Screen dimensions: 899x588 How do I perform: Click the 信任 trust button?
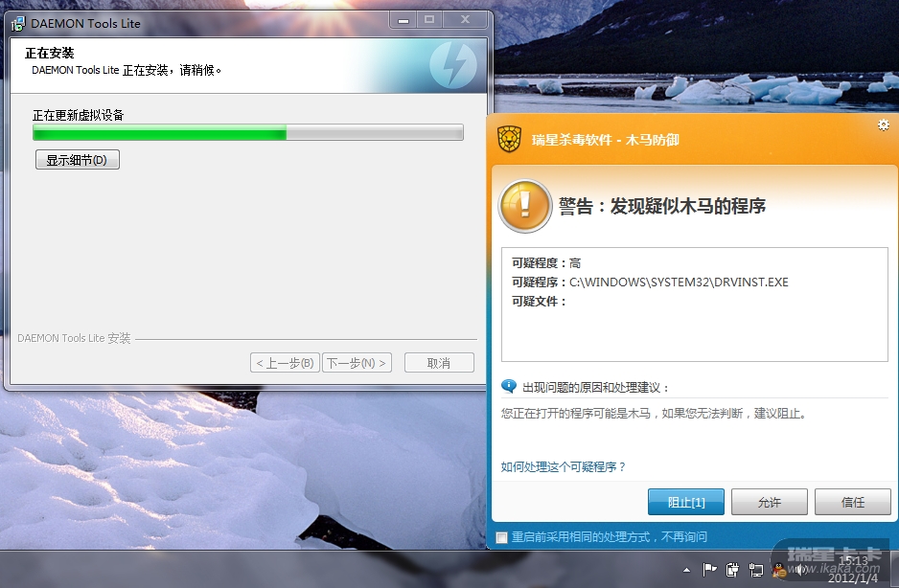point(853,502)
